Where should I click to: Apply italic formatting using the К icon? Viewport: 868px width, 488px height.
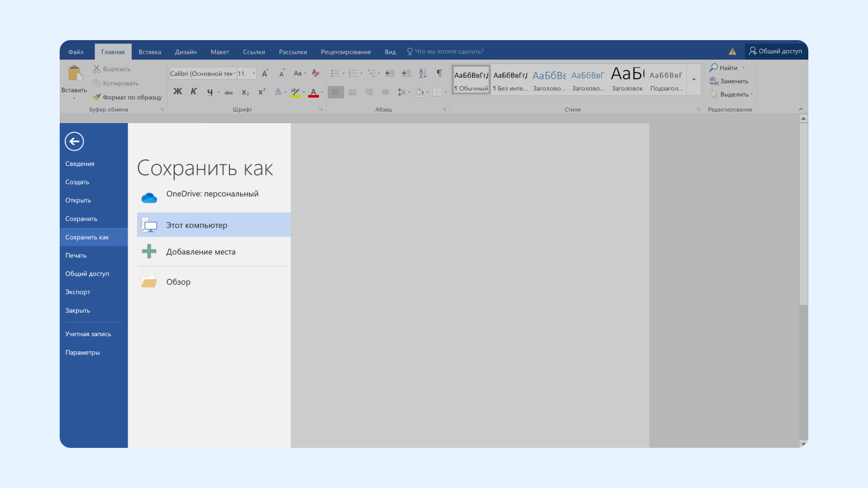[194, 92]
